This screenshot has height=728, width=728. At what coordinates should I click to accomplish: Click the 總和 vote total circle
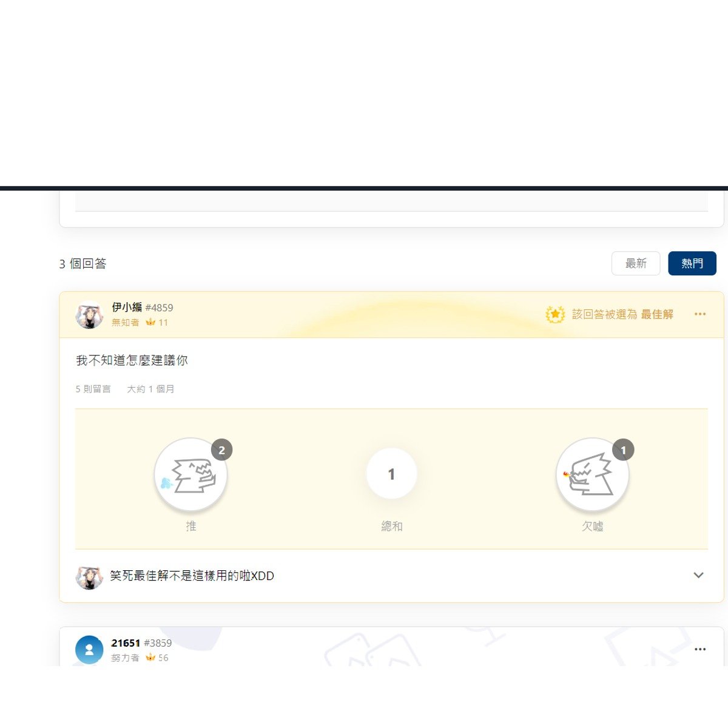[391, 474]
